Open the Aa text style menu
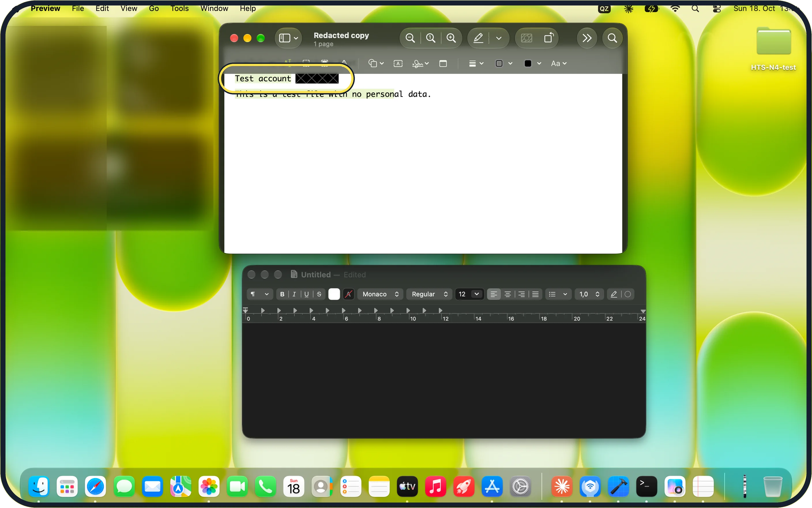 (x=558, y=63)
